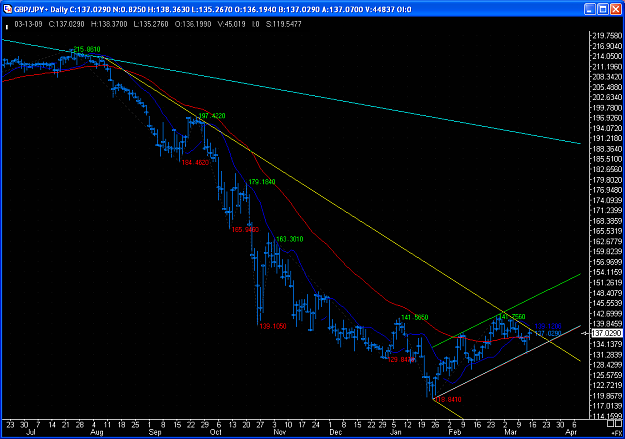Viewport: 625px width, 439px height.
Task: Click the 165.5319 price axis label
Action: click(607, 231)
